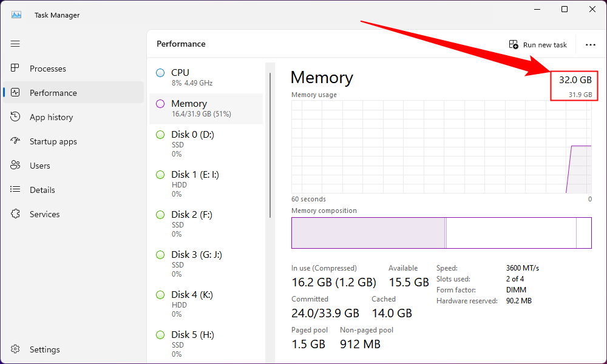Click the Memory usage graph
Image resolution: width=607 pixels, height=364 pixels.
click(x=441, y=147)
